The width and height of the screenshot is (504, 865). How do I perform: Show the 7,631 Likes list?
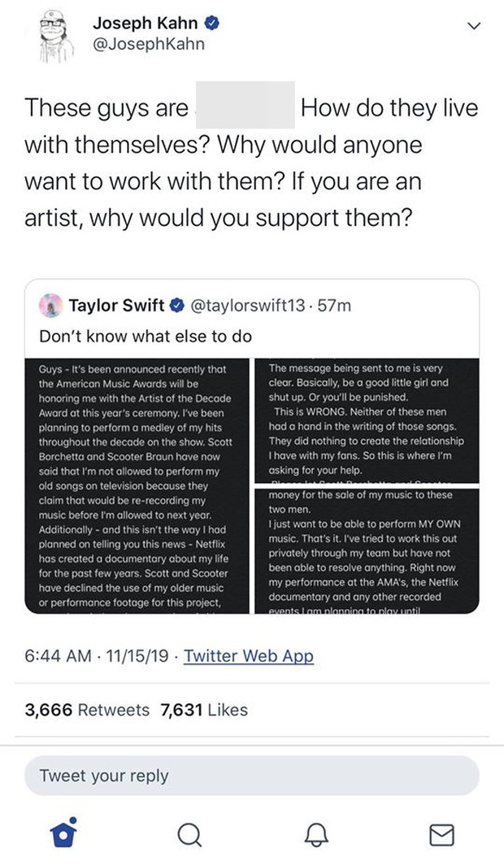(x=204, y=710)
